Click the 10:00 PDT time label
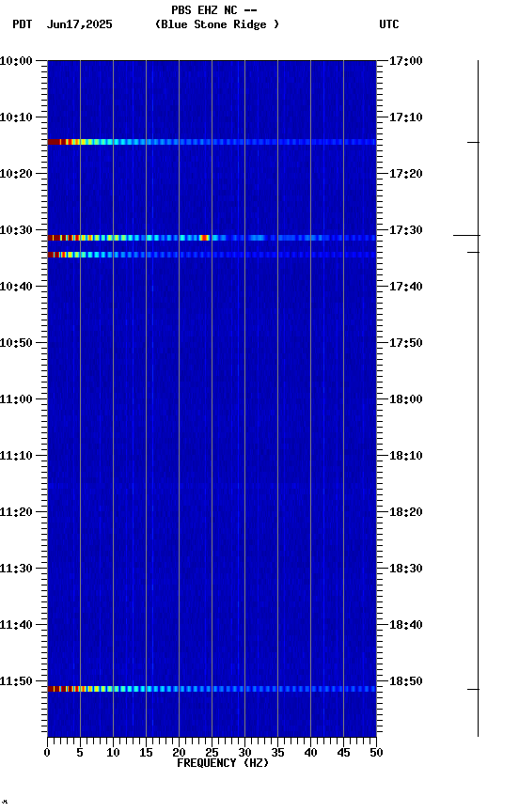The image size is (519, 812). 16,61
